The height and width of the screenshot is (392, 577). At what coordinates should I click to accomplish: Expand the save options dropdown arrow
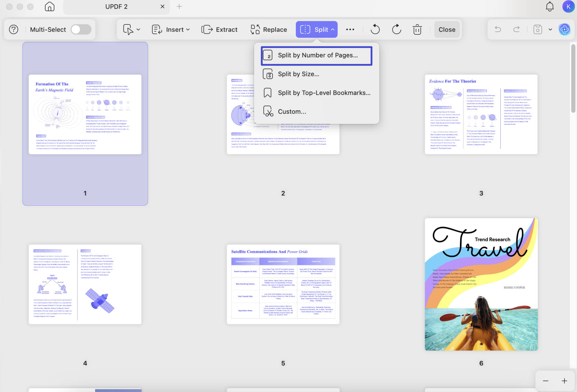[550, 30]
